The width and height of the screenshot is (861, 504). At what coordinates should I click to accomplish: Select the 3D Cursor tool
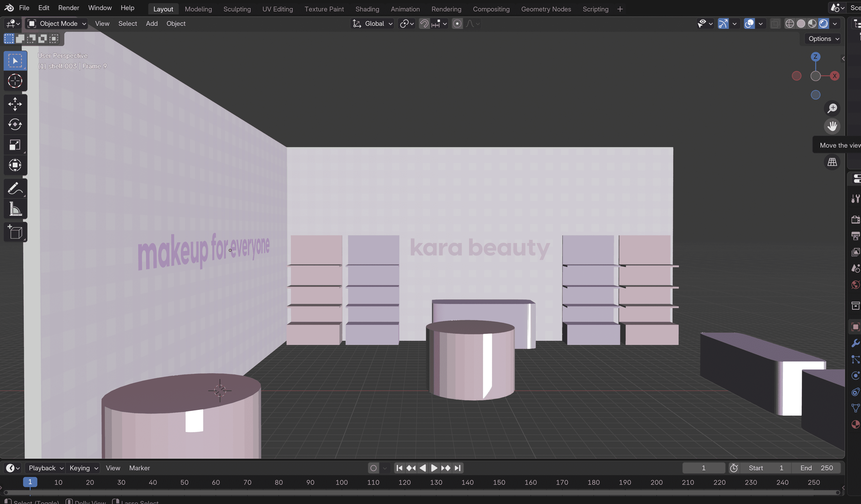pyautogui.click(x=15, y=81)
